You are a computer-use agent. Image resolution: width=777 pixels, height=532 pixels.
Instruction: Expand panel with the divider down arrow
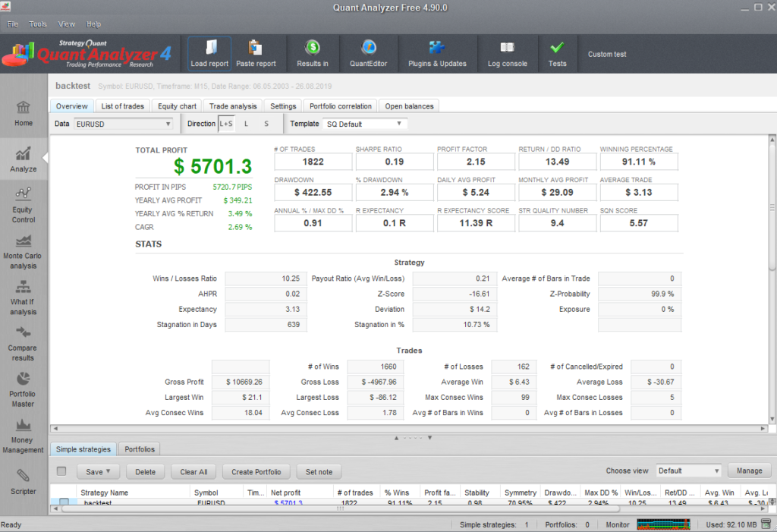coord(429,438)
